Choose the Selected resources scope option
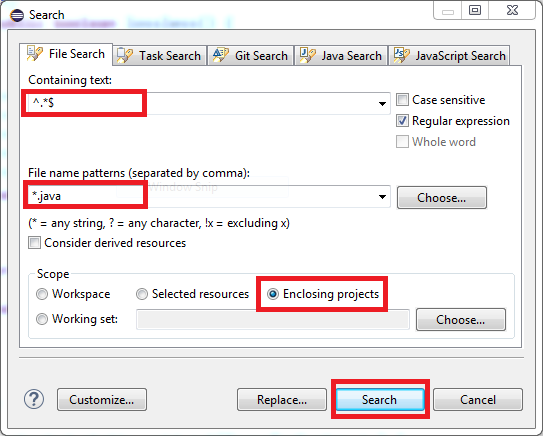The height and width of the screenshot is (436, 543). pos(142,294)
